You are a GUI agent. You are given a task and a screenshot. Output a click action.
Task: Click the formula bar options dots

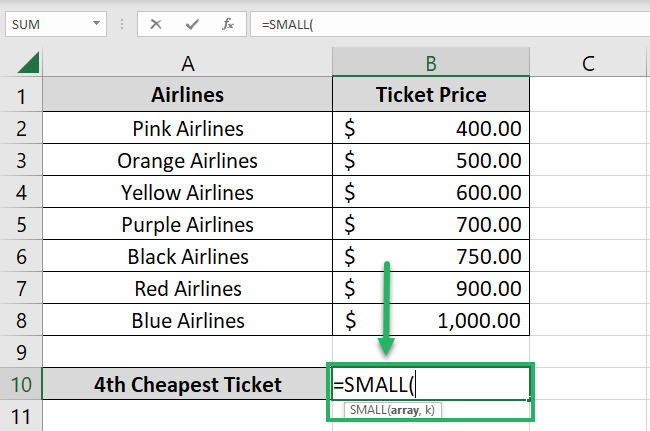click(121, 23)
